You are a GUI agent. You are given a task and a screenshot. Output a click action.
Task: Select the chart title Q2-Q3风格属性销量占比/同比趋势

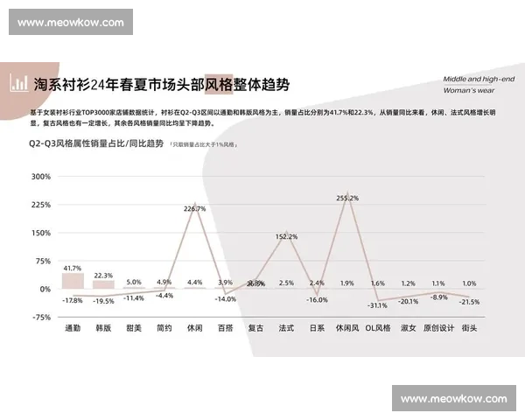click(95, 143)
